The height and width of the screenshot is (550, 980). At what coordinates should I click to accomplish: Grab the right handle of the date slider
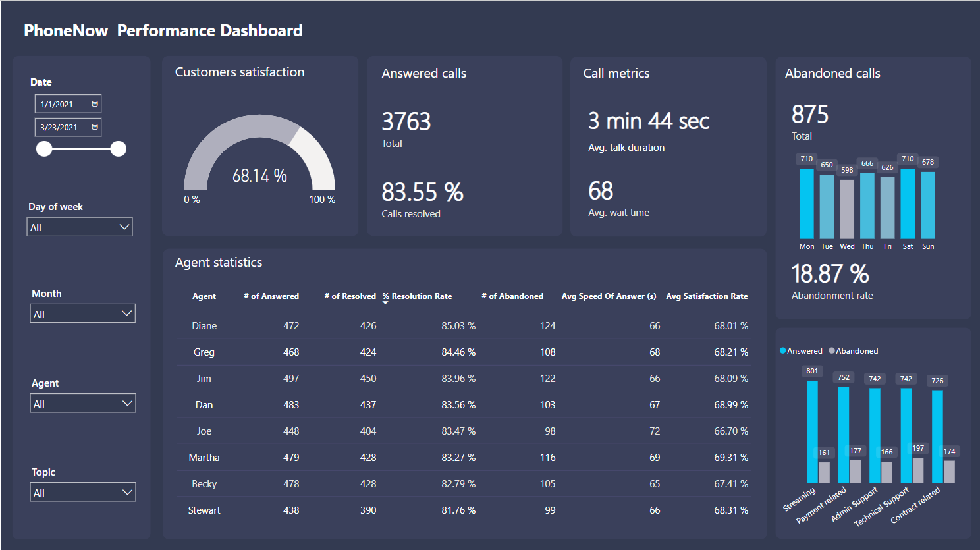(119, 149)
